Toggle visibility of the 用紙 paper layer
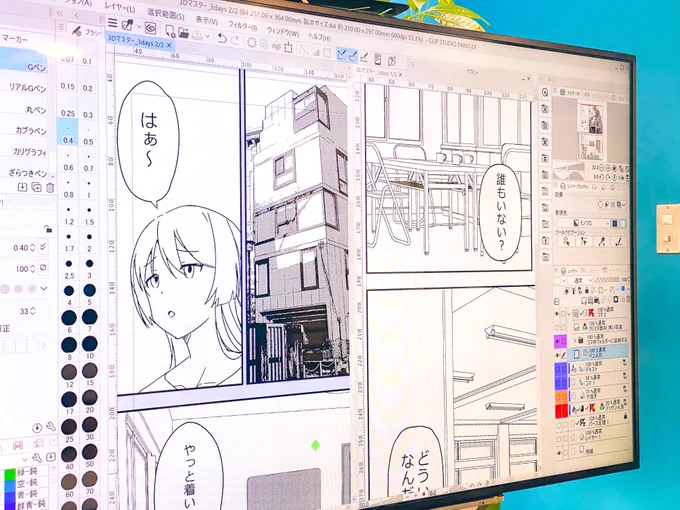The image size is (680, 510). point(559,452)
